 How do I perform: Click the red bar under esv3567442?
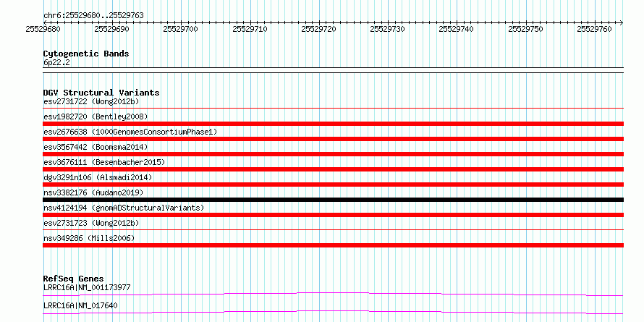pyautogui.click(x=333, y=154)
